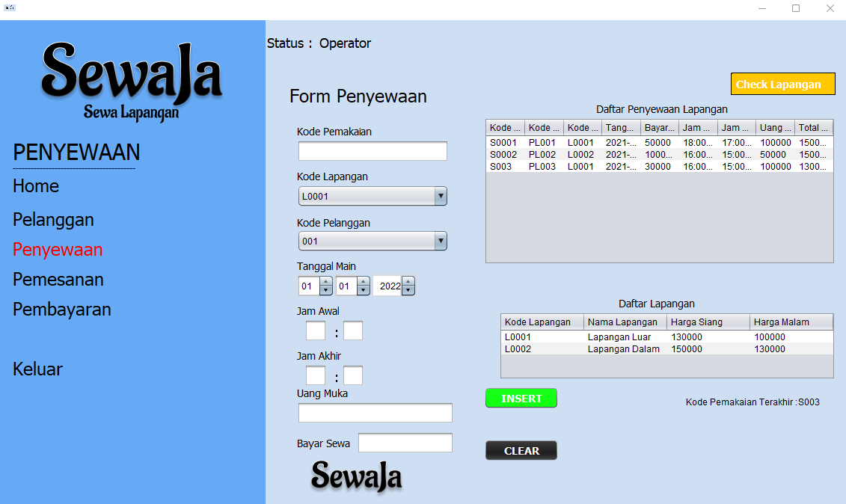Navigate to the Pemesanan page
846x504 pixels.
click(58, 280)
